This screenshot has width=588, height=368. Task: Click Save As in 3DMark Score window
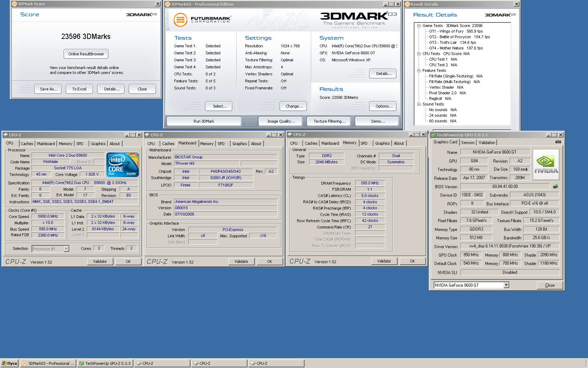coord(49,89)
